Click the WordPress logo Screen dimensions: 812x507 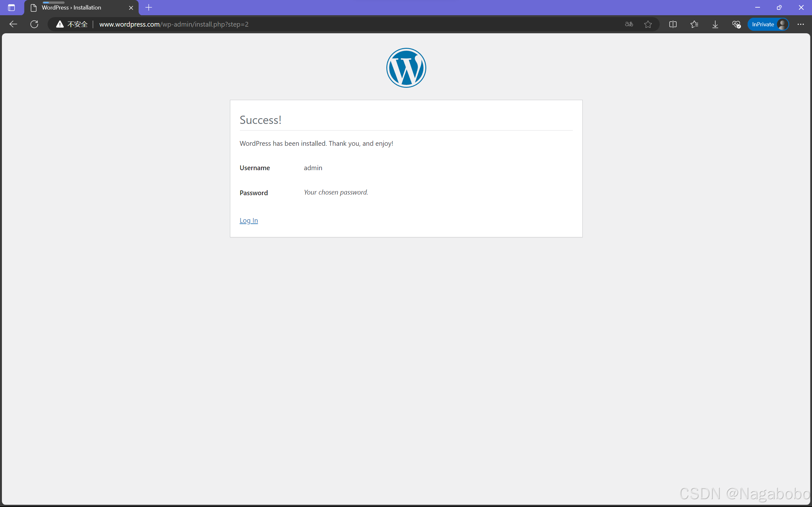click(406, 68)
